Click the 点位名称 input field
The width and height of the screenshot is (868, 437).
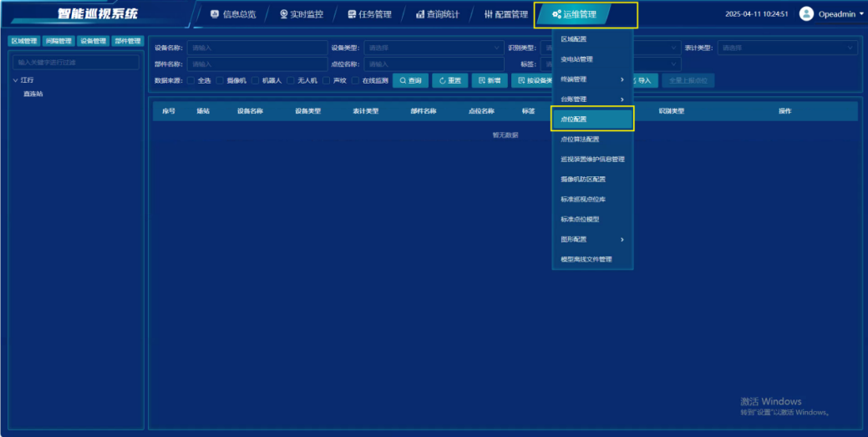(x=434, y=64)
